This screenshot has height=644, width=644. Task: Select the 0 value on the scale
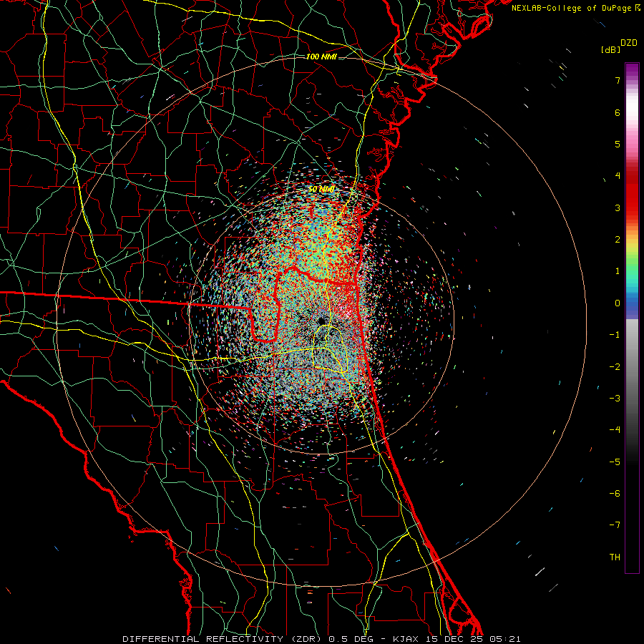pos(618,303)
